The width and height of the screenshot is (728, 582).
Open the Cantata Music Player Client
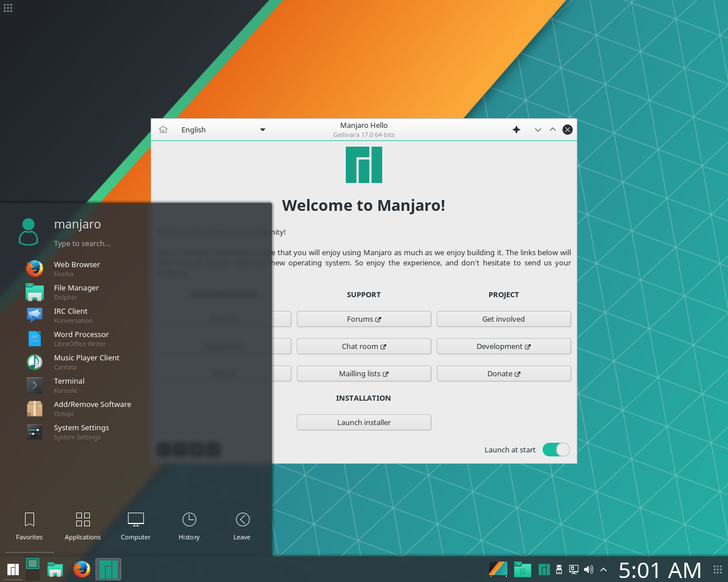(86, 361)
